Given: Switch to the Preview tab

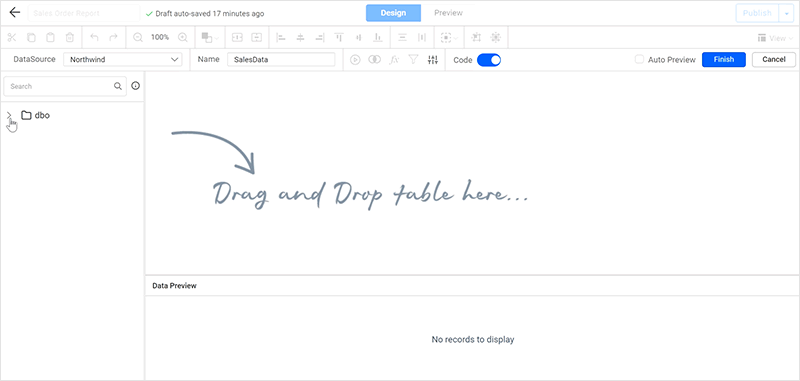Looking at the screenshot, I should click(448, 13).
